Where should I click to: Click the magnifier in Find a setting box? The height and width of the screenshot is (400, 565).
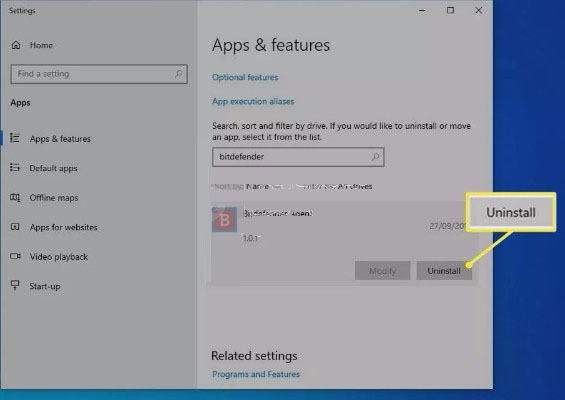coord(178,74)
